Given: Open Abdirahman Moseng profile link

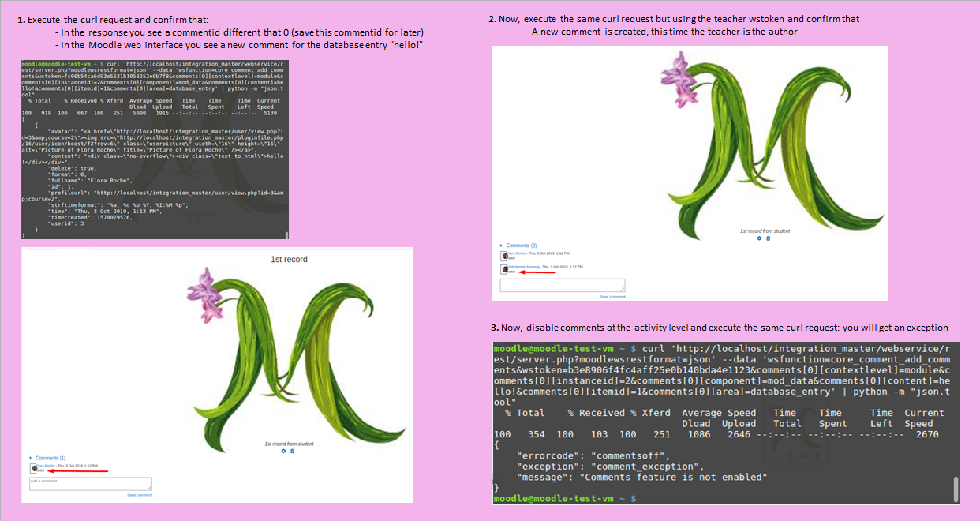Looking at the screenshot, I should click(523, 267).
